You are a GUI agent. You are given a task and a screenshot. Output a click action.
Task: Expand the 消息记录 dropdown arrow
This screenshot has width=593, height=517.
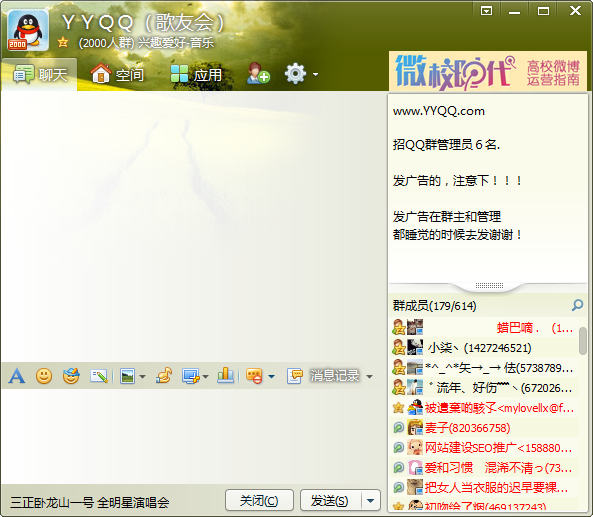point(369,377)
